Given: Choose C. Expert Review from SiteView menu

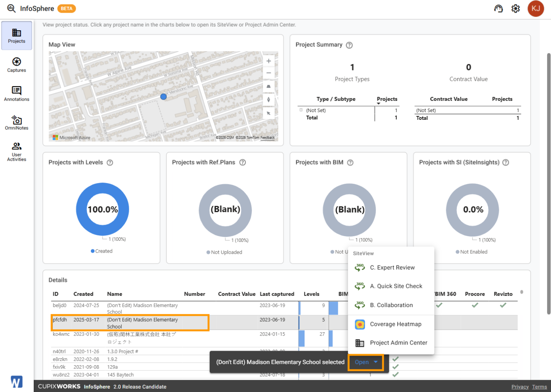Looking at the screenshot, I should tap(391, 268).
